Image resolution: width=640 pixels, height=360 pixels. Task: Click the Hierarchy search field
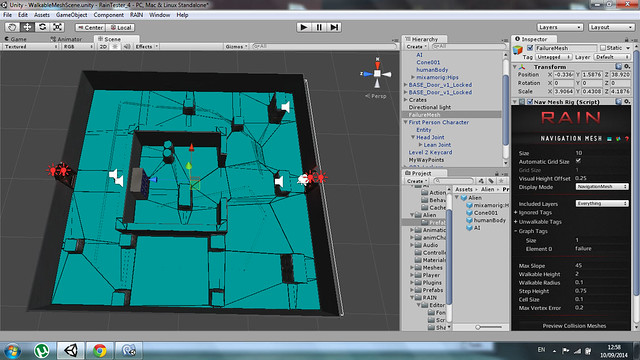(x=468, y=47)
